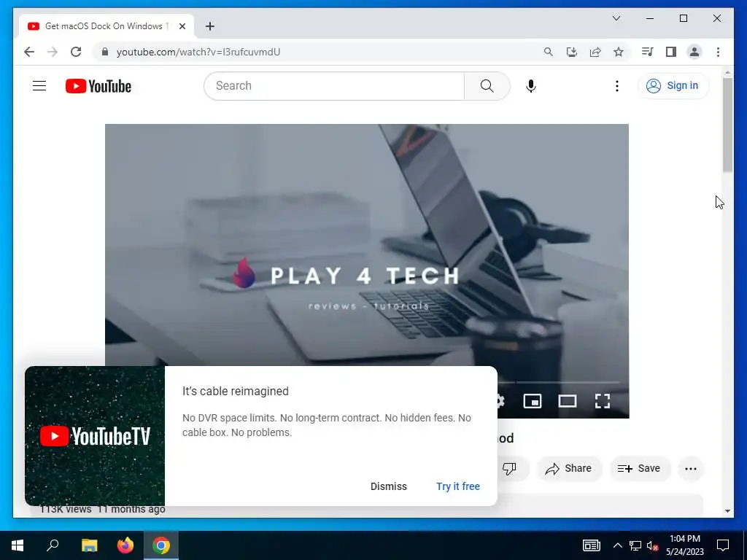The image size is (747, 560).
Task: Toggle Chrome side panel
Action: point(671,52)
